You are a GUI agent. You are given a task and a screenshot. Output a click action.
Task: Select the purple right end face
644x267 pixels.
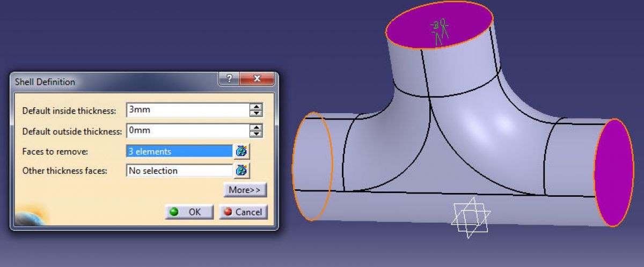(x=614, y=173)
